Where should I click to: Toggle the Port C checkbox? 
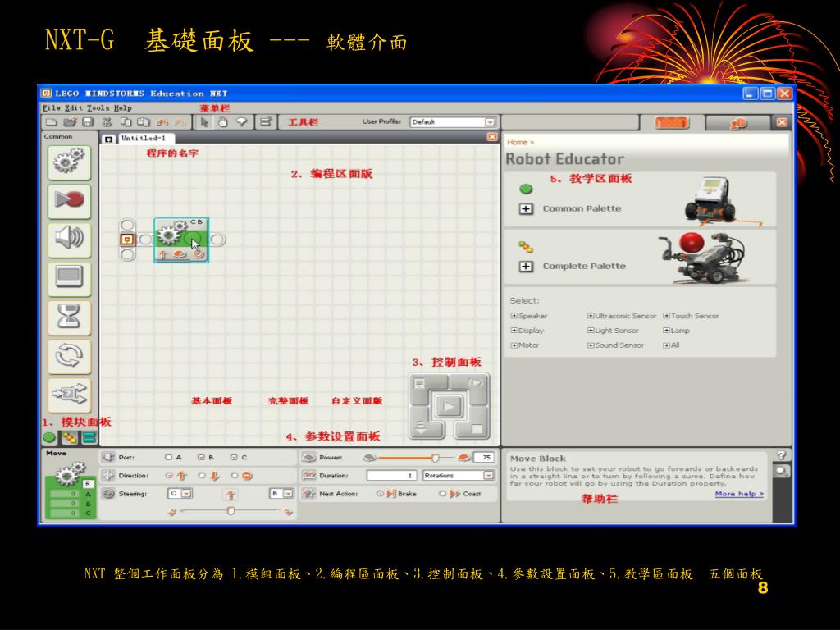click(234, 458)
